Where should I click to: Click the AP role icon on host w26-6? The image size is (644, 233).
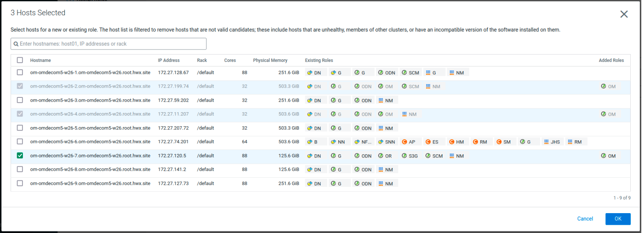pyautogui.click(x=404, y=142)
